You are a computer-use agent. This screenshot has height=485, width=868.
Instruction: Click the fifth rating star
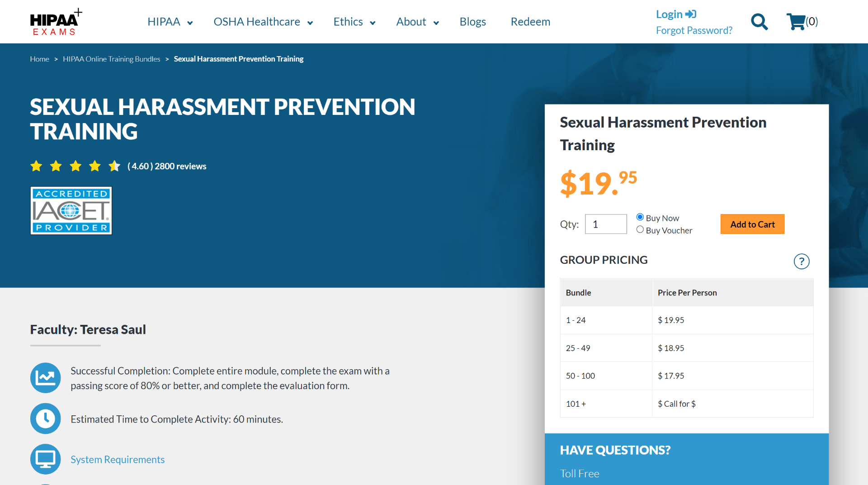(x=114, y=166)
